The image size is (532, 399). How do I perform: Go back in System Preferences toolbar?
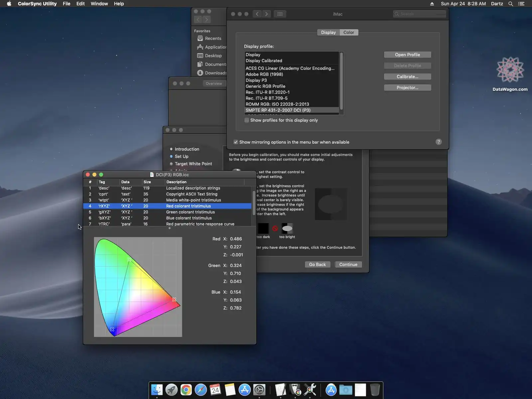[x=257, y=14]
